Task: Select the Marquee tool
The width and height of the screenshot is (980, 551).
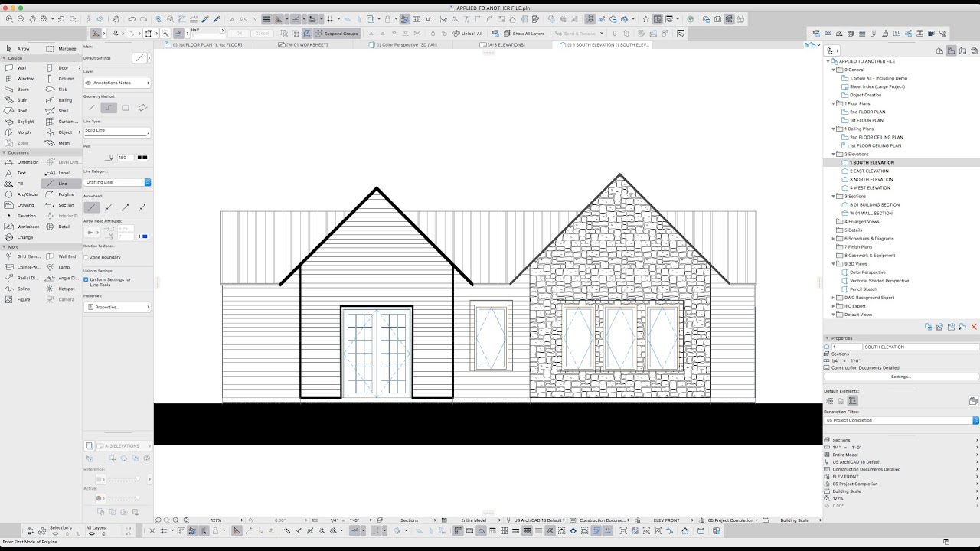Action: tap(61, 48)
